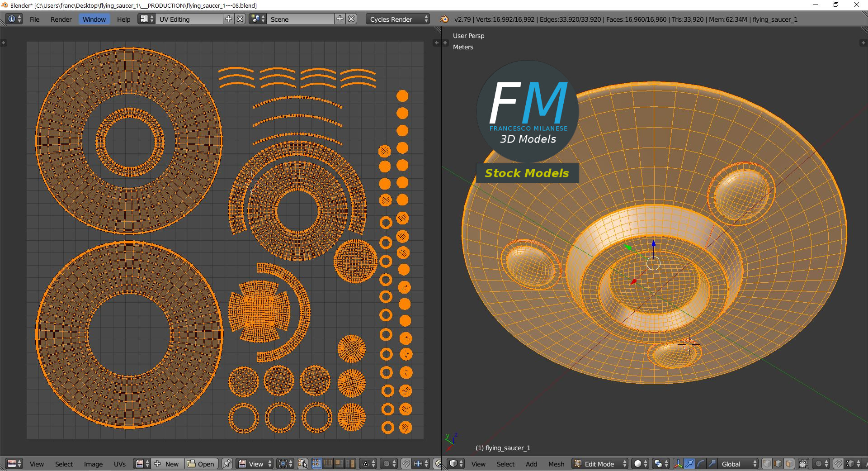Open the Edit Mode dropdown

(600, 464)
